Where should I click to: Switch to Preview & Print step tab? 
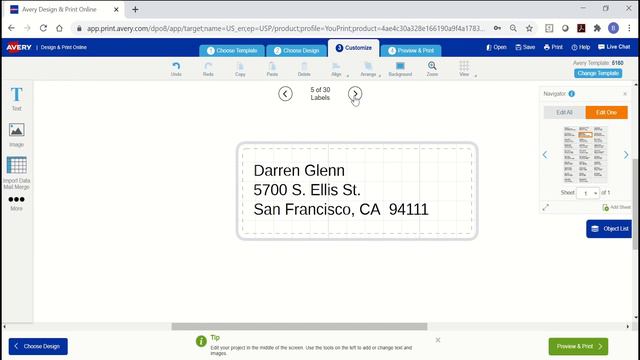pos(411,51)
